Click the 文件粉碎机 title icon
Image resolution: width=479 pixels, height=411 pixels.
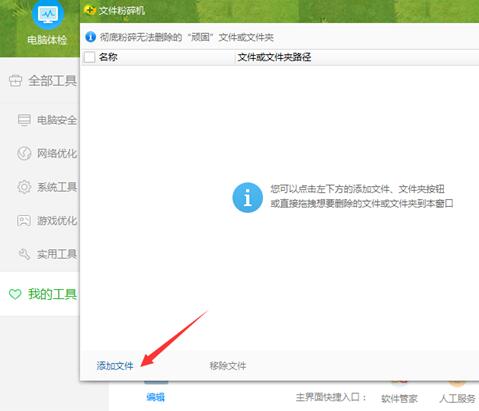click(x=89, y=10)
